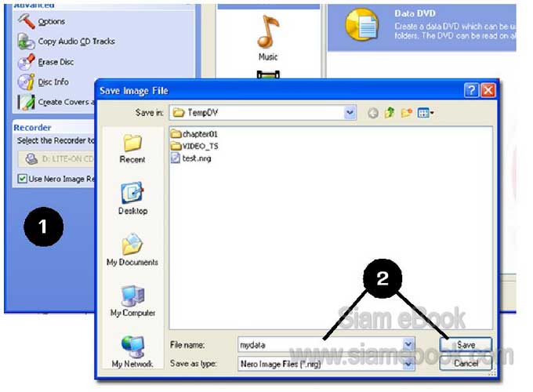
Task: Click the Copy Audio CD Tracks link
Action: (77, 42)
